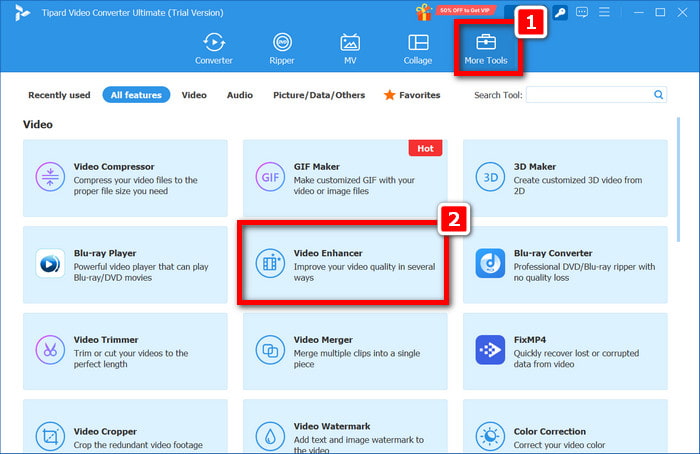Click the Video Watermark droplet icon
The height and width of the screenshot is (454, 700).
pos(270,436)
